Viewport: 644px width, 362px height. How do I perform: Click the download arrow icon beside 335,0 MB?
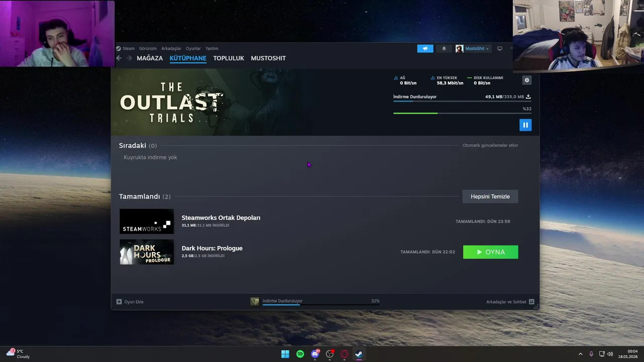pos(528,97)
